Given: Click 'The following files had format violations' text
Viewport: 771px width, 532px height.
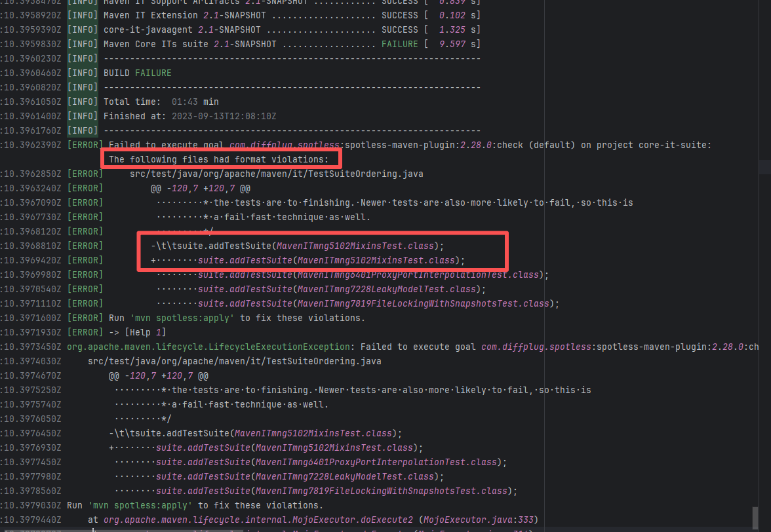Looking at the screenshot, I should [x=223, y=159].
